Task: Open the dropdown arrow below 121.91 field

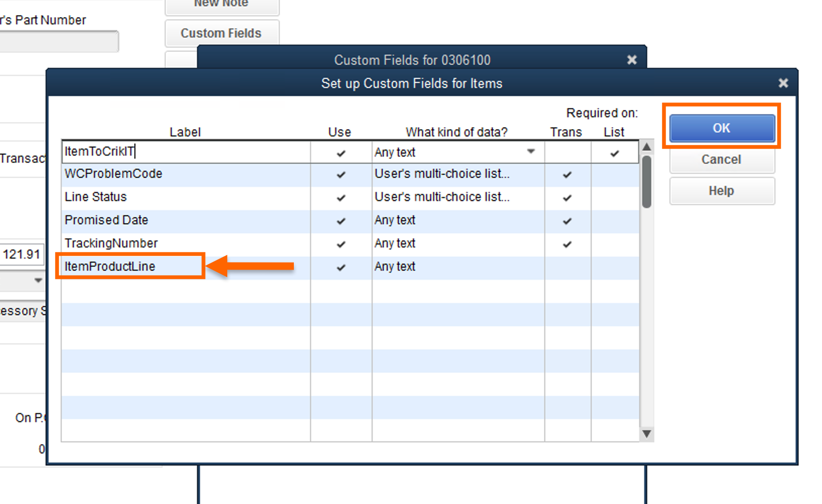Action: [38, 280]
